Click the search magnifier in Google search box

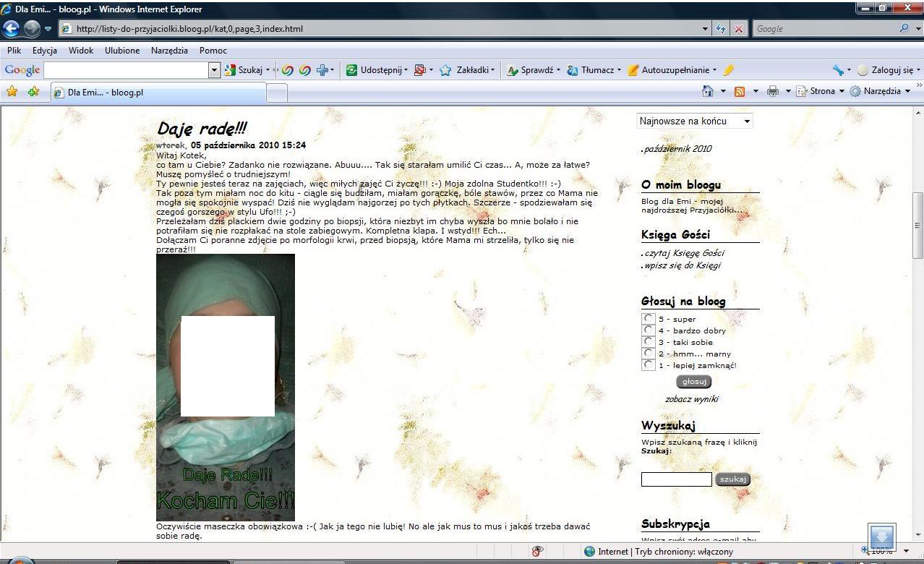pyautogui.click(x=904, y=29)
